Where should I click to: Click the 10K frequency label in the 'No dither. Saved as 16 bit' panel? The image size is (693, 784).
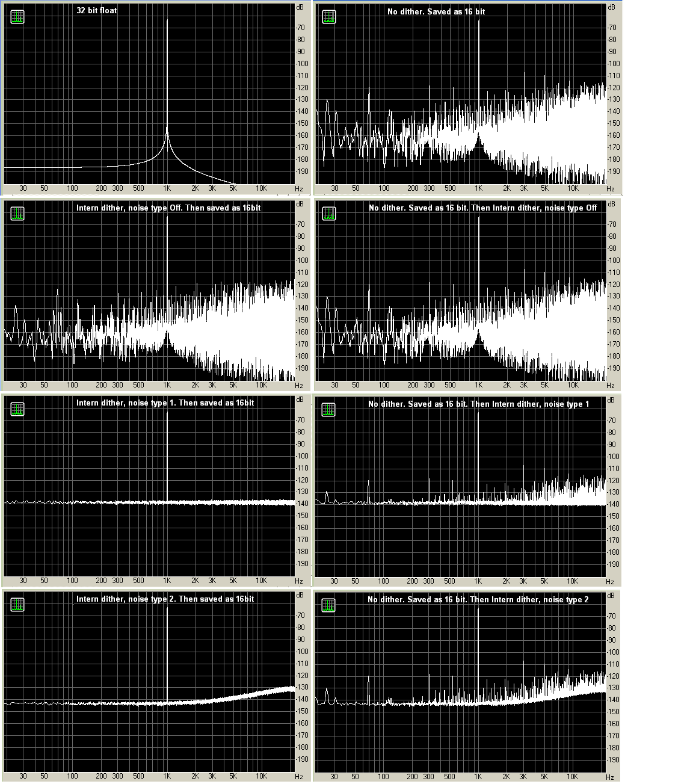click(x=572, y=188)
